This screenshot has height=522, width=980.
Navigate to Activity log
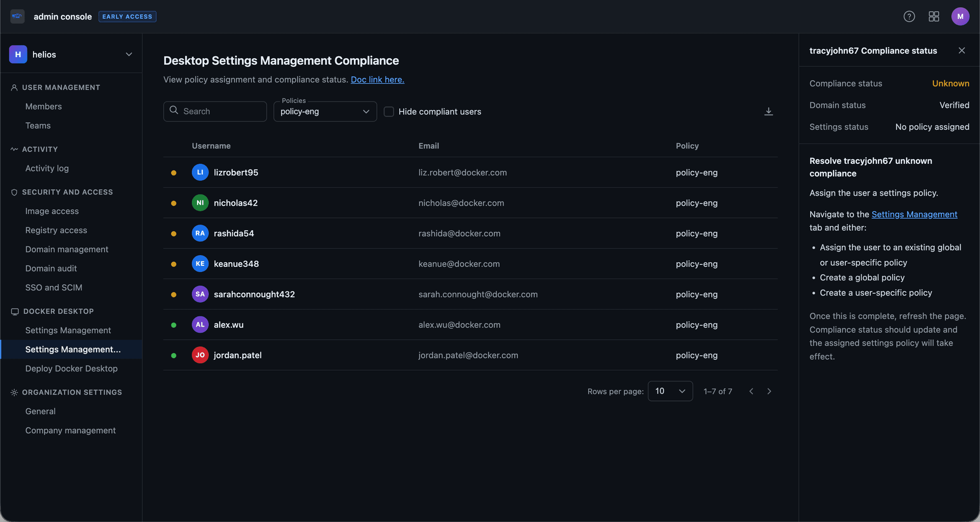47,168
